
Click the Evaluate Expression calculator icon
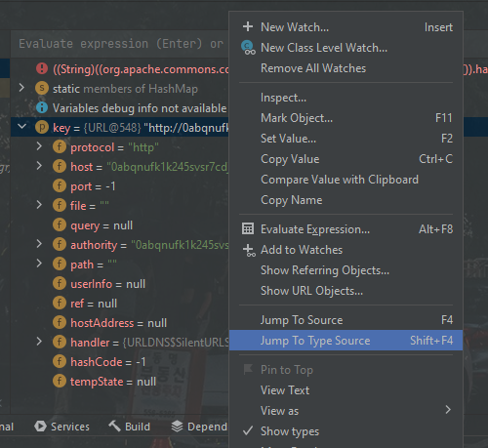coord(248,228)
